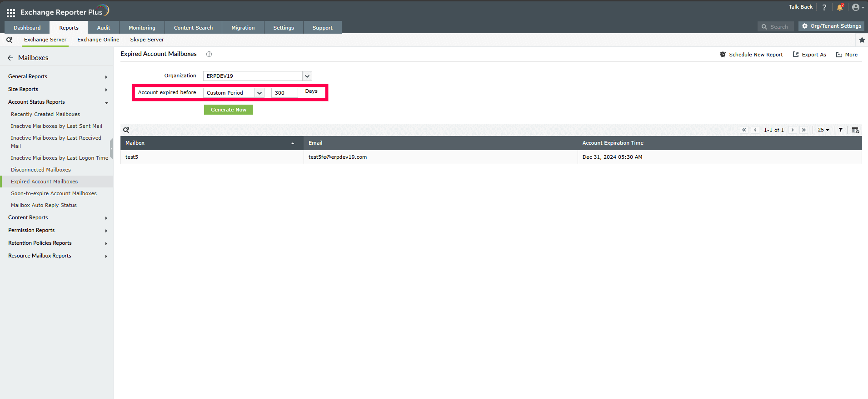Click the Talk Back link
Image resolution: width=868 pixels, height=399 pixels.
[x=800, y=7]
